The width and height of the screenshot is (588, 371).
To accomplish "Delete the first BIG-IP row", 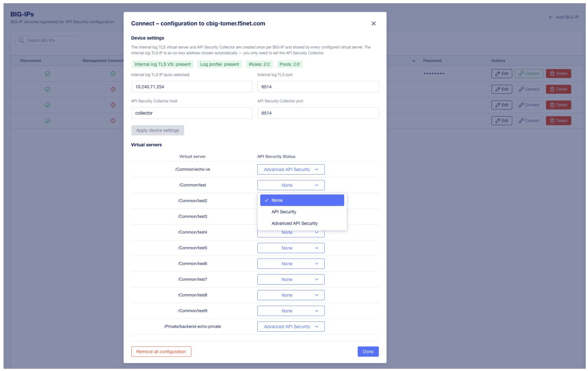I will click(x=558, y=74).
